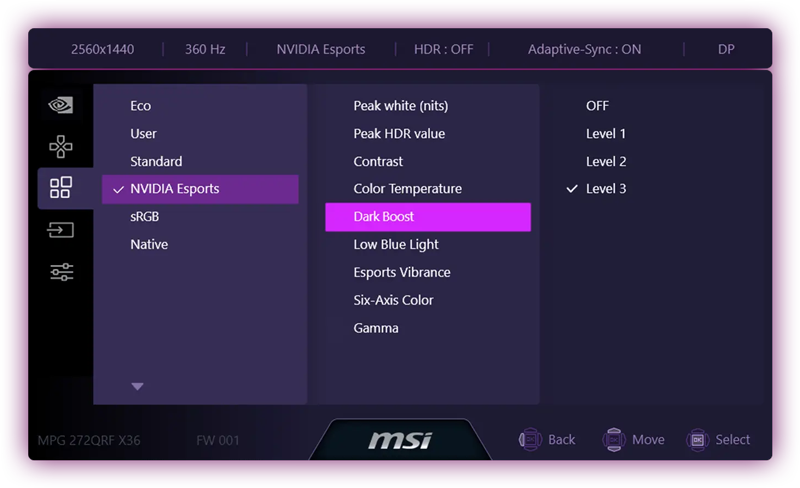Expand more modes with the down arrow
Screen dimensions: 800x488
(137, 386)
